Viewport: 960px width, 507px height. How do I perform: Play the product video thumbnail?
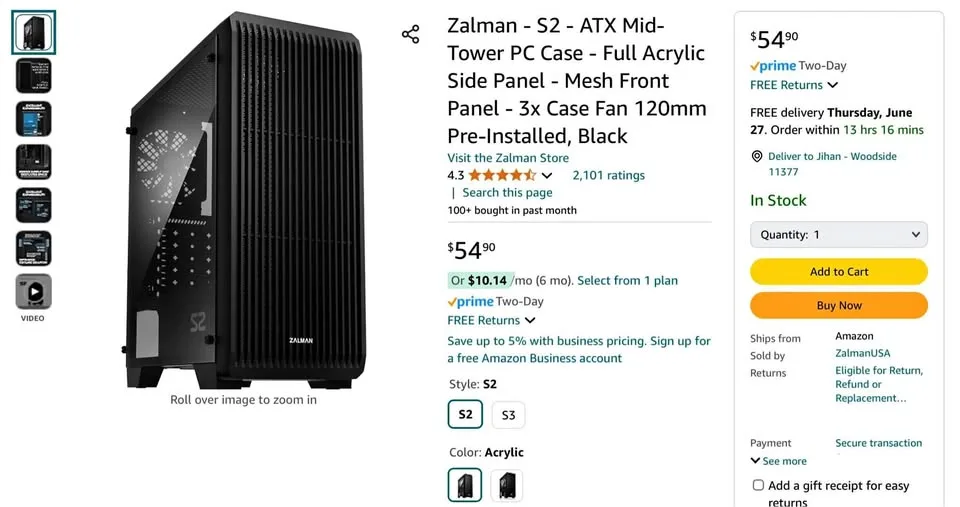click(34, 292)
